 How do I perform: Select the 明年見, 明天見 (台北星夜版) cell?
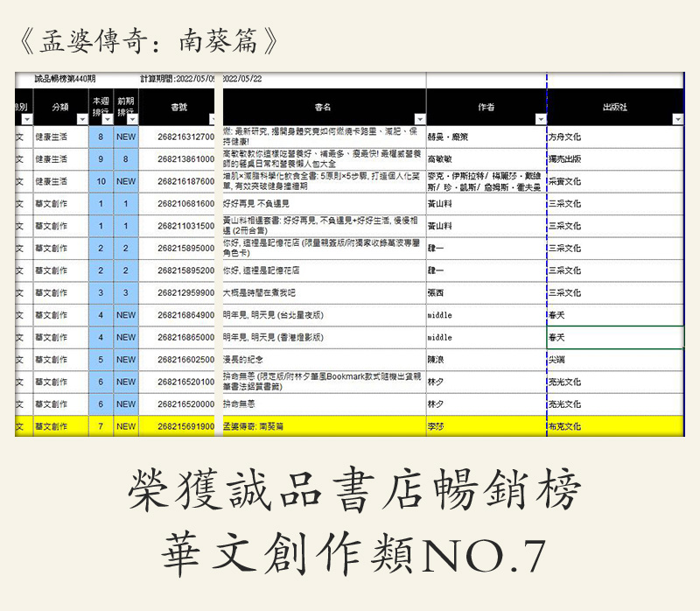coord(322,315)
